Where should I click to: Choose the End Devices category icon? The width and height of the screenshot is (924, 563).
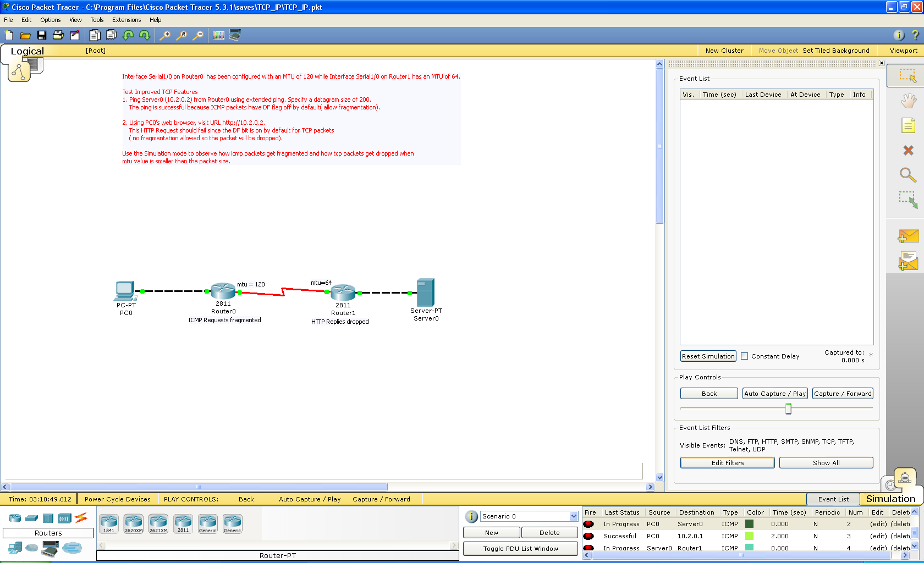15,548
